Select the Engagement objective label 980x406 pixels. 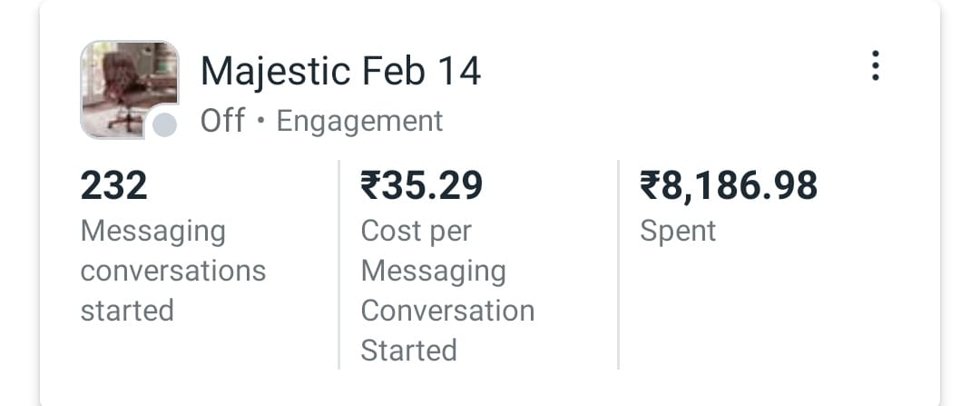359,121
